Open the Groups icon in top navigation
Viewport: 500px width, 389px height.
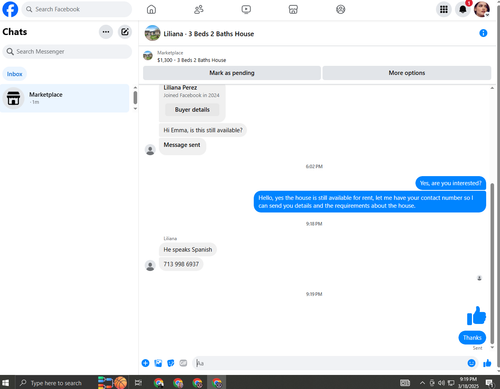point(340,9)
